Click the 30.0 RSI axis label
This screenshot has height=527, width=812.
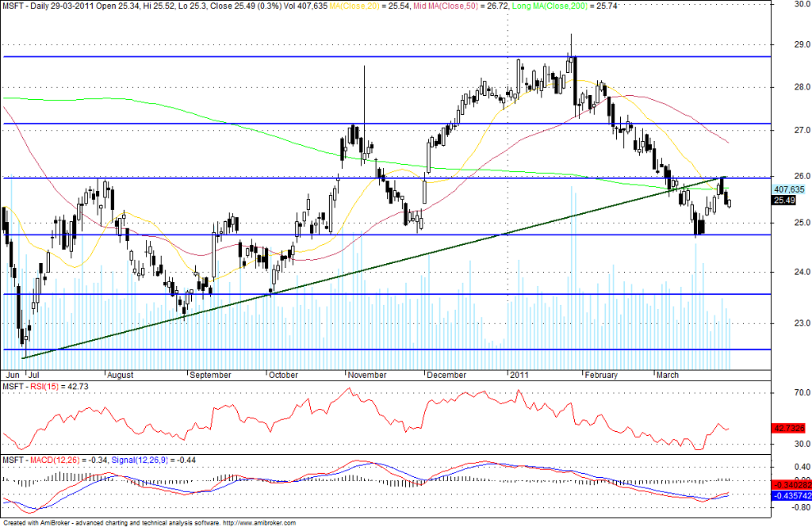pos(802,444)
